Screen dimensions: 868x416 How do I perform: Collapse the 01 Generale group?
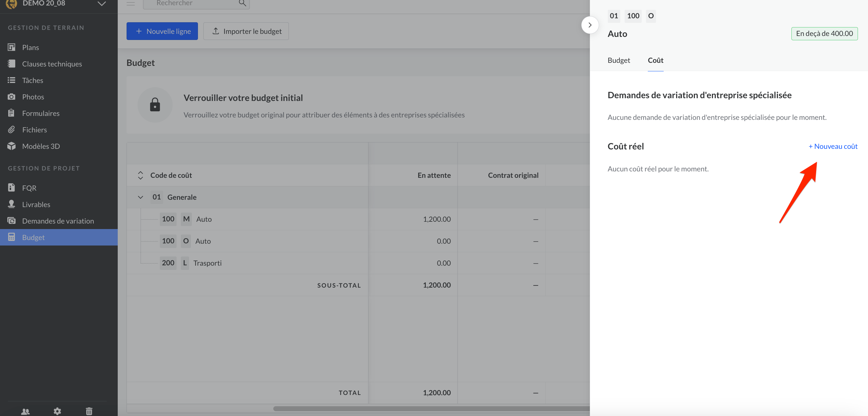(141, 197)
